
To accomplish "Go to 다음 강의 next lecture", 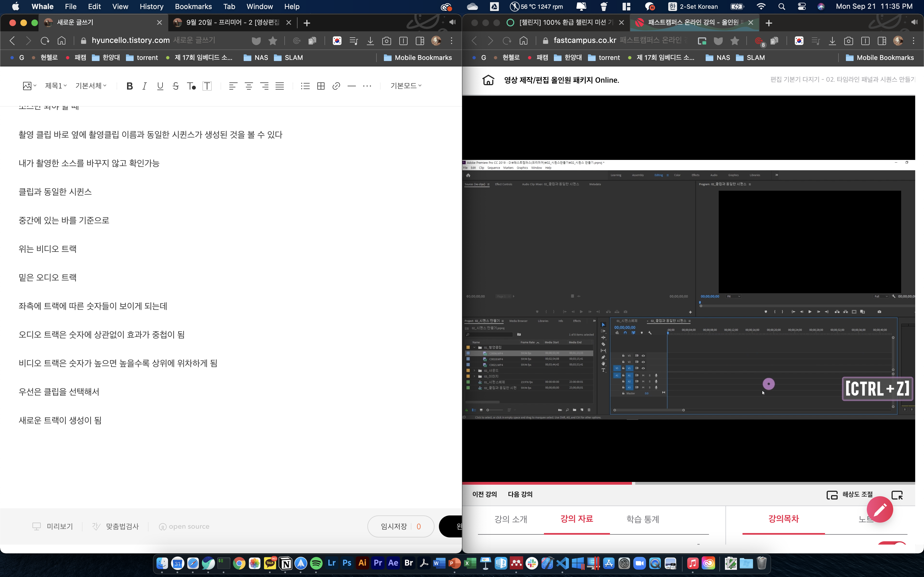I will click(520, 494).
